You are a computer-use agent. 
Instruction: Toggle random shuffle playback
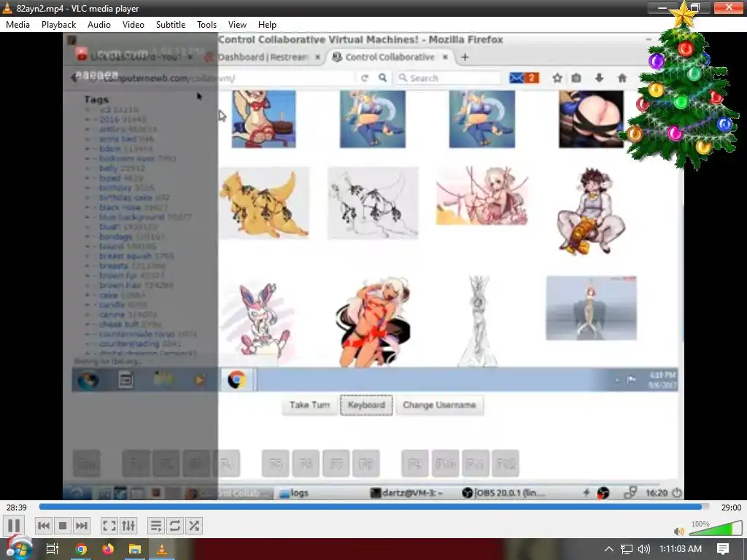pyautogui.click(x=194, y=526)
